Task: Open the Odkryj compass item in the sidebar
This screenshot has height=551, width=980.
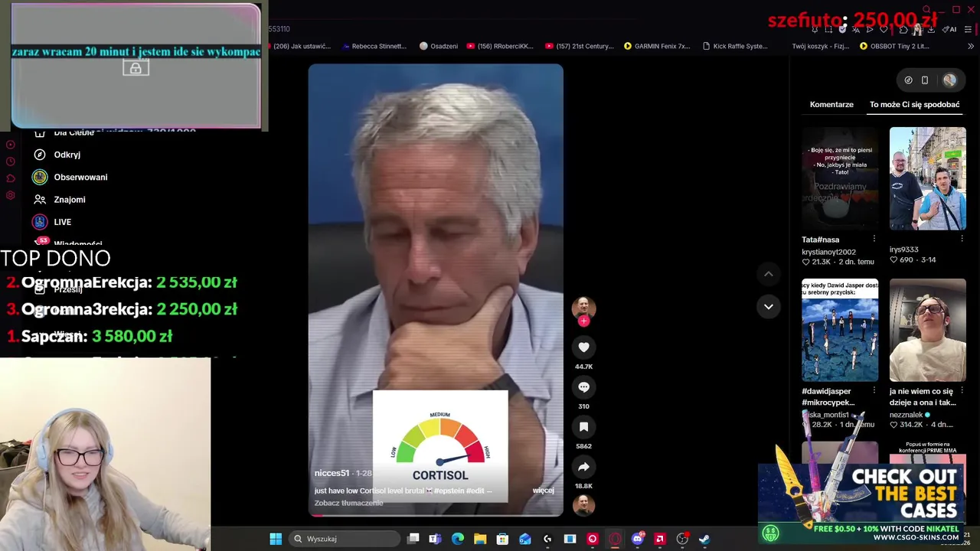Action: tap(57, 155)
